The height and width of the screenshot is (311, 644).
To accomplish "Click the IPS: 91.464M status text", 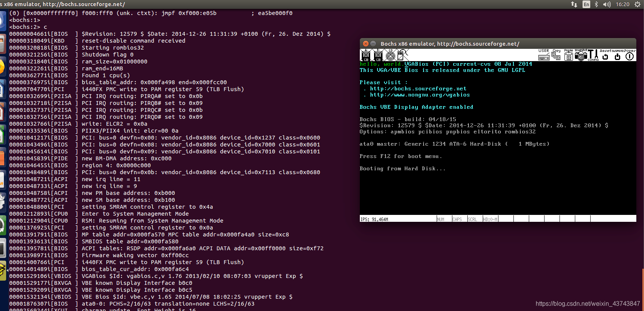I will click(374, 219).
